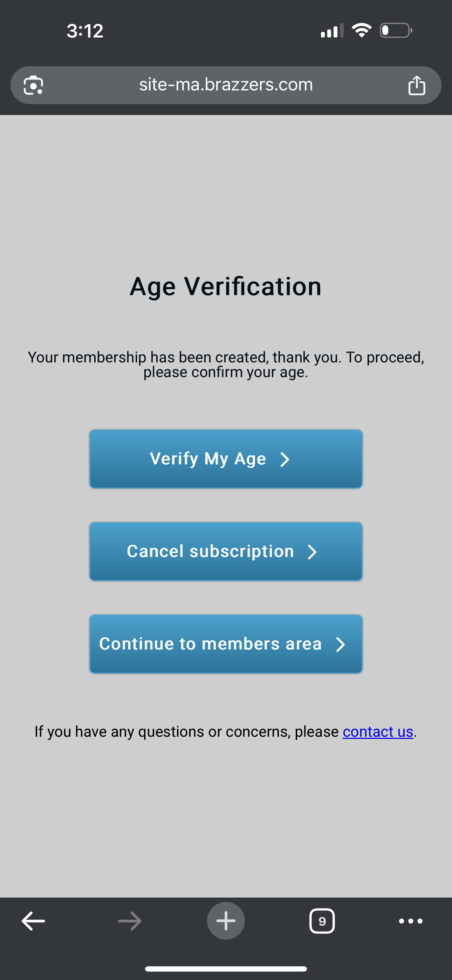Go back with the left arrow
This screenshot has height=980, width=452.
[x=34, y=921]
